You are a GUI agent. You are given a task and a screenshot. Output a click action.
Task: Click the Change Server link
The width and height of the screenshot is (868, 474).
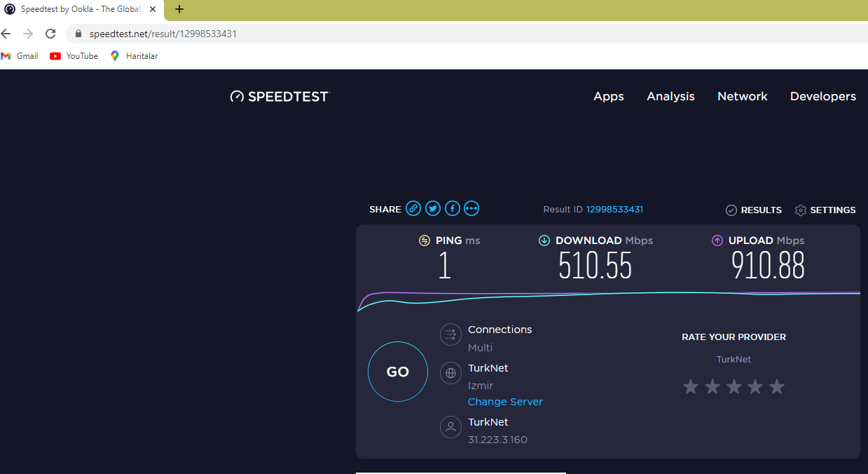point(505,402)
